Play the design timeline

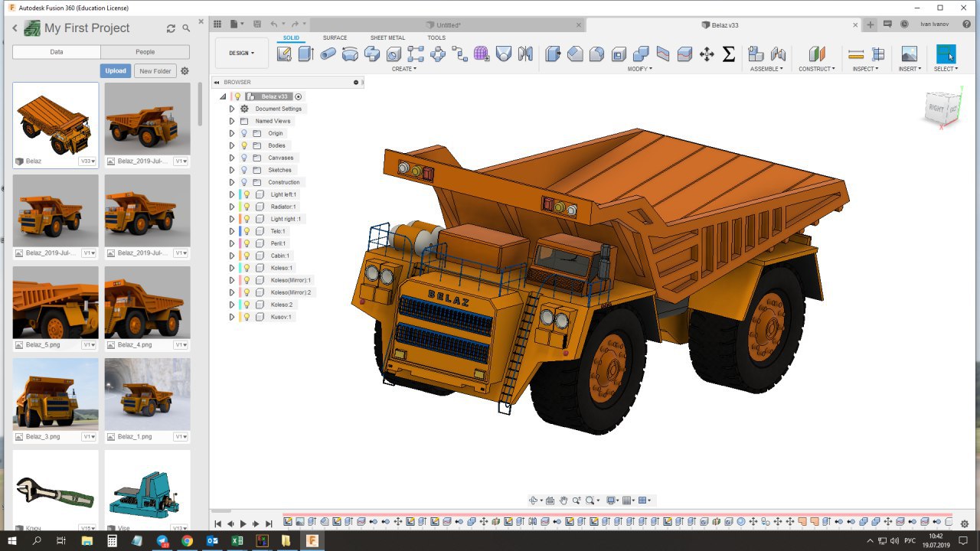[x=243, y=523]
